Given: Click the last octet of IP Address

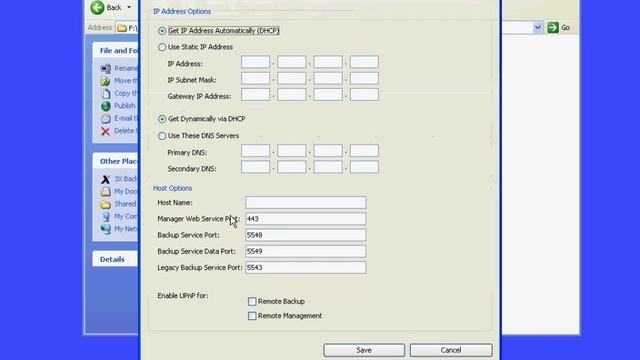Looking at the screenshot, I should coord(364,62).
